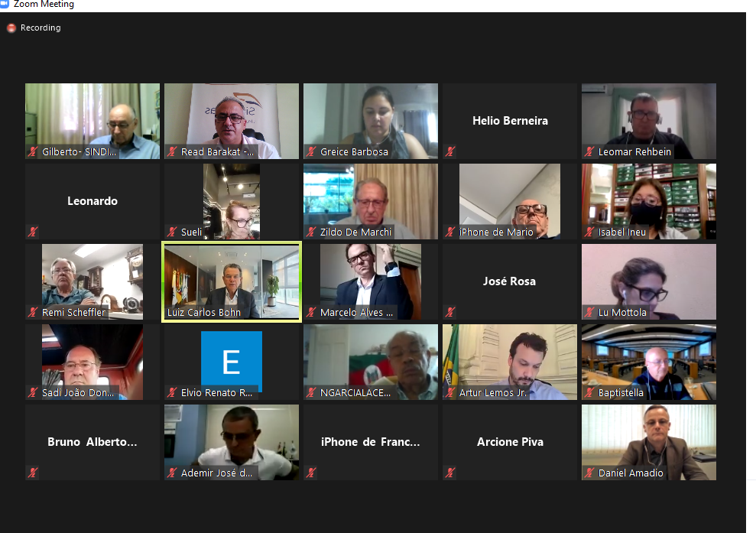This screenshot has height=533, width=756.
Task: Click muted mic icon on Bruno Alberto tile
Action: pos(33,473)
